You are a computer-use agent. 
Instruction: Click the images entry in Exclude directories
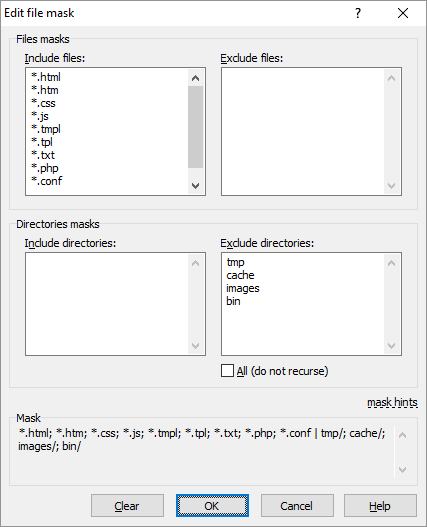243,288
